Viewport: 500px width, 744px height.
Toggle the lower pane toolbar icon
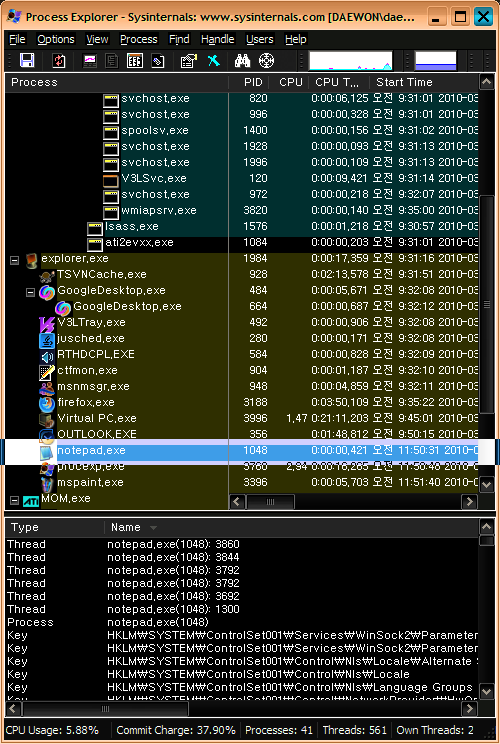[135, 61]
